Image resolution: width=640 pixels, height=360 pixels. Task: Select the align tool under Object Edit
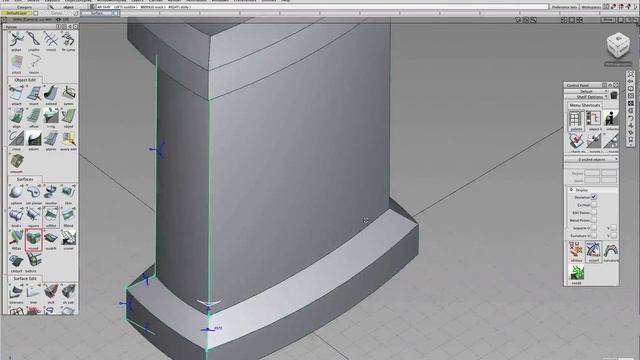pos(16,118)
